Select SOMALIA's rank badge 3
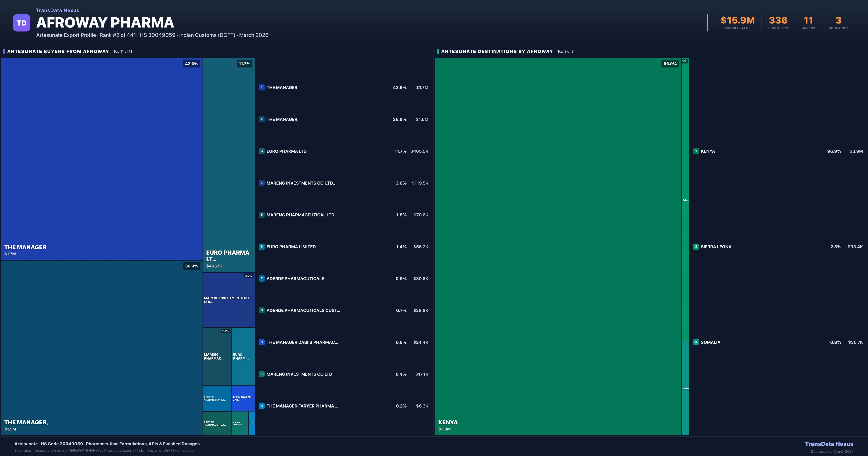The image size is (868, 456). 696,342
